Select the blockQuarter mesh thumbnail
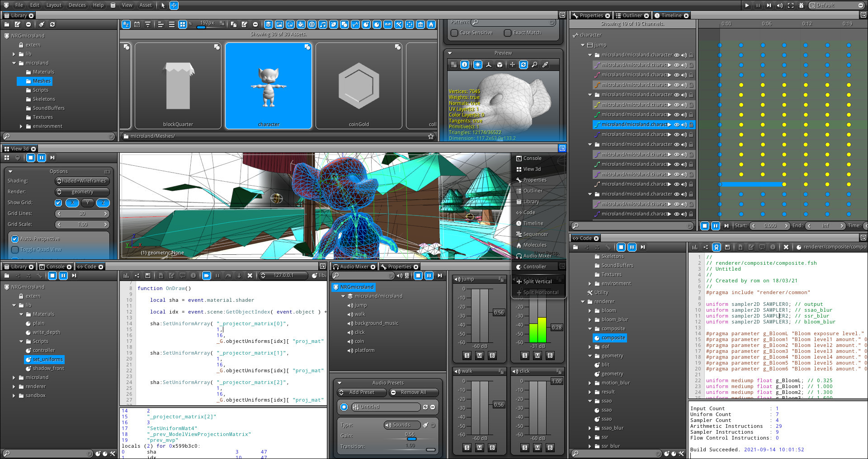This screenshot has height=459, width=868. (178, 85)
